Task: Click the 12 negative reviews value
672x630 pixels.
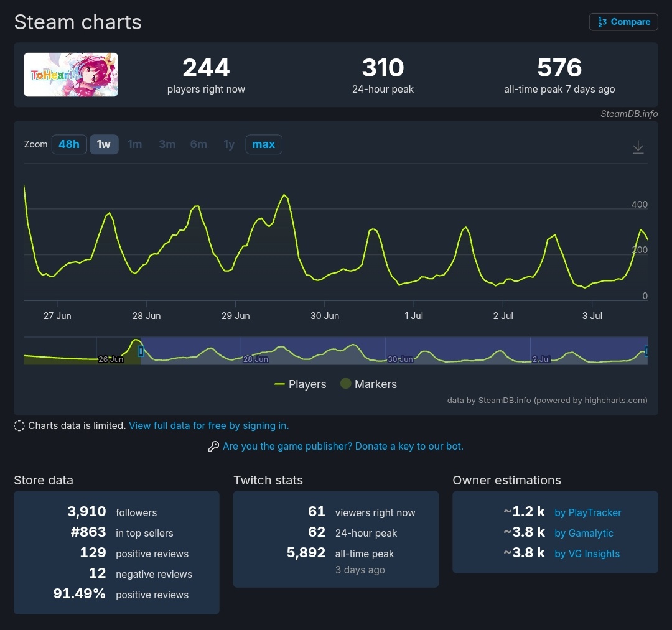Action: click(97, 573)
